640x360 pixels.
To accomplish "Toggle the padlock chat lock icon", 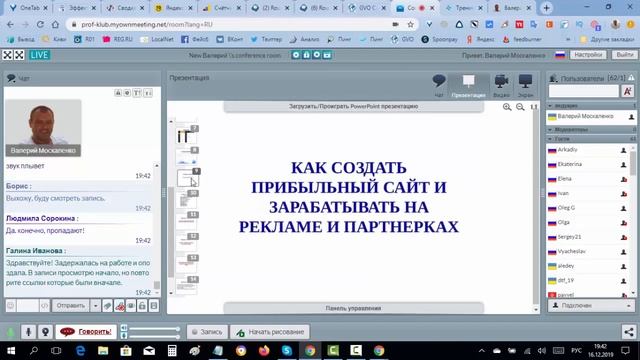I will (x=142, y=306).
